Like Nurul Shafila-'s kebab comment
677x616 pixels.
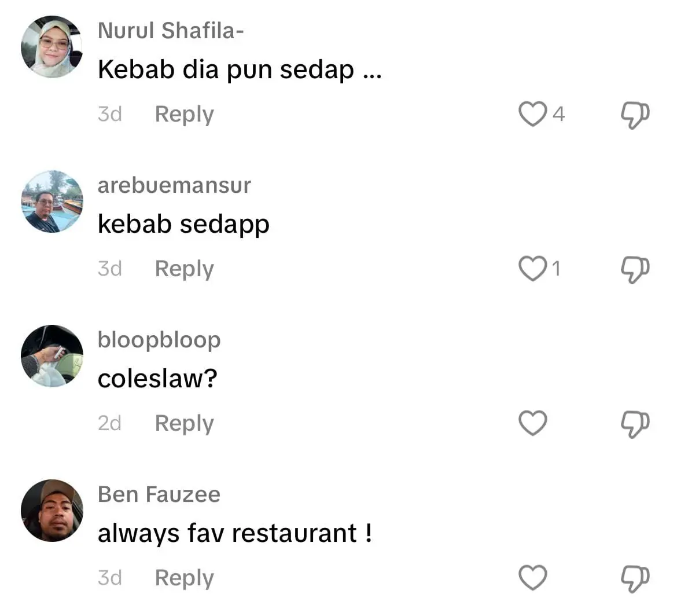(532, 113)
